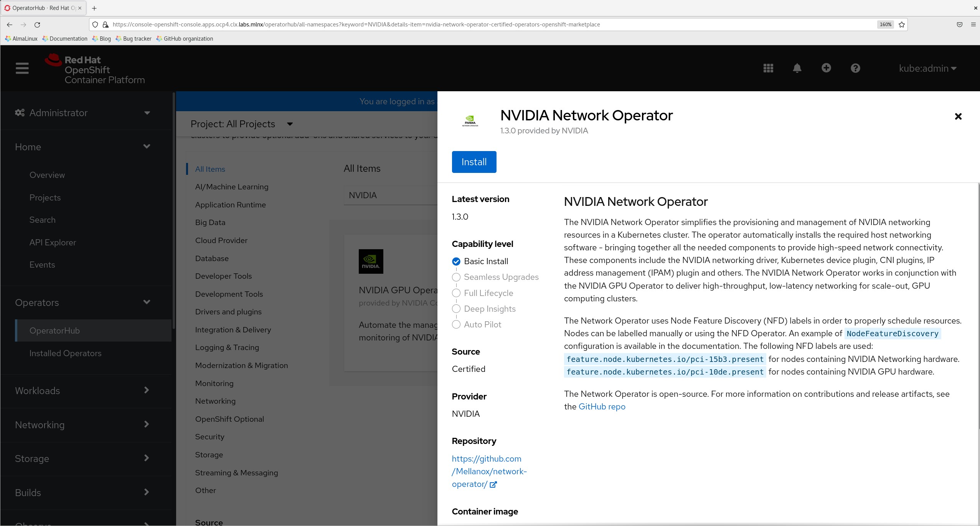Click the connection lock icon in address bar
The width and height of the screenshot is (980, 526).
click(x=105, y=25)
